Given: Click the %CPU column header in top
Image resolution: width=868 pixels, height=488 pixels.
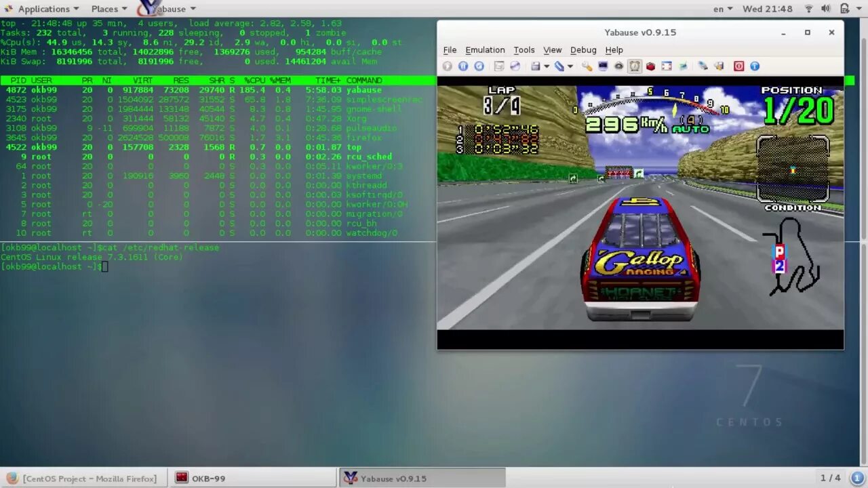Looking at the screenshot, I should pos(255,80).
